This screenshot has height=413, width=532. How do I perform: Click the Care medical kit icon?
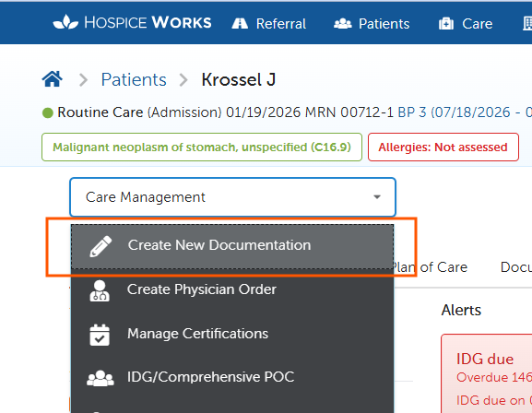click(x=446, y=23)
